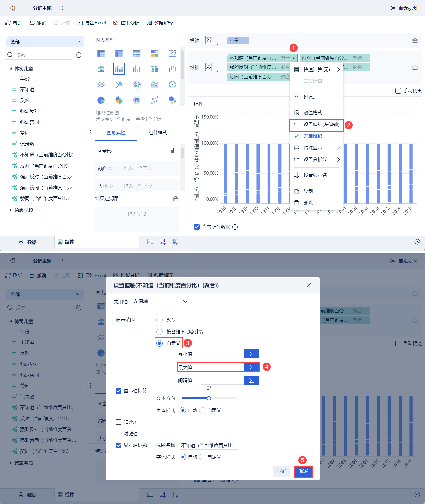This screenshot has width=425, height=504.
Task: Click the info icon beside 查看所有数据
Action: pos(235,227)
